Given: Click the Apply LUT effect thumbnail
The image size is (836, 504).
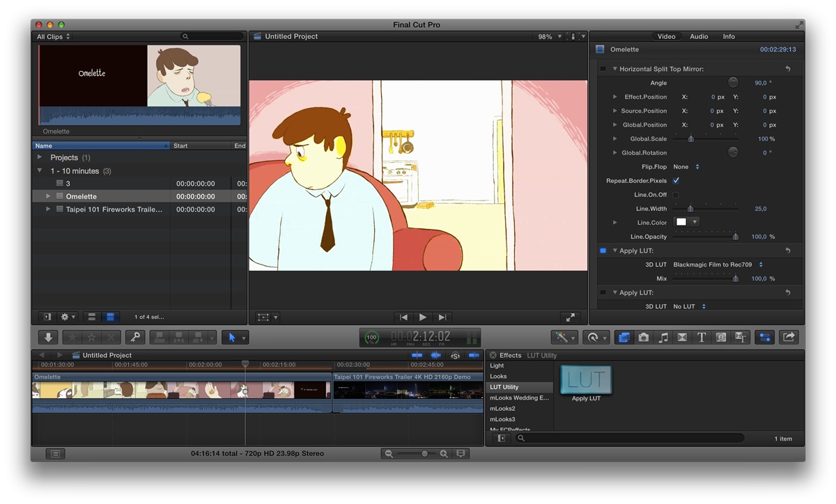Looking at the screenshot, I should click(x=586, y=379).
